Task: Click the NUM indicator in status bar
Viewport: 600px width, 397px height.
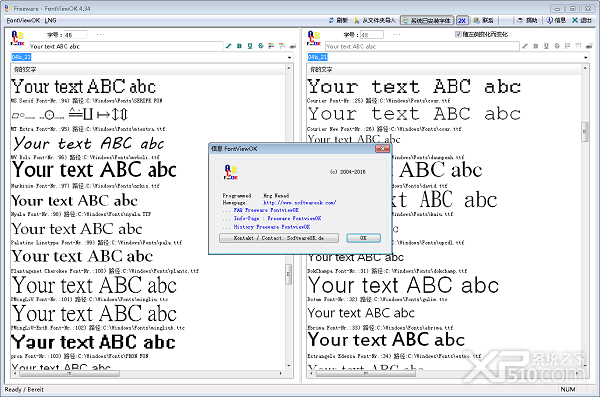Action: point(568,389)
